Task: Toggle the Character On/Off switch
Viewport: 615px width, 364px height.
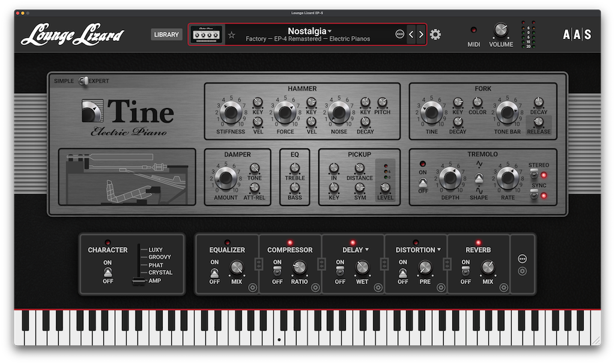Action: point(108,272)
